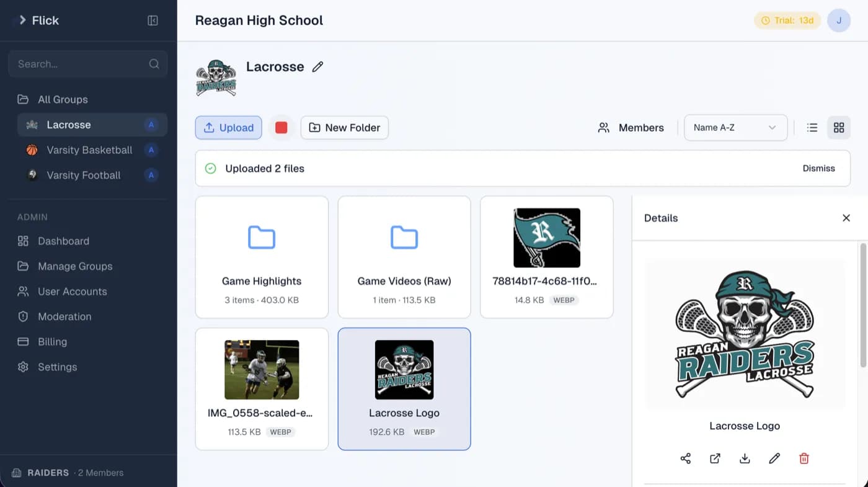Open Moderation via the shield icon

[x=22, y=316]
